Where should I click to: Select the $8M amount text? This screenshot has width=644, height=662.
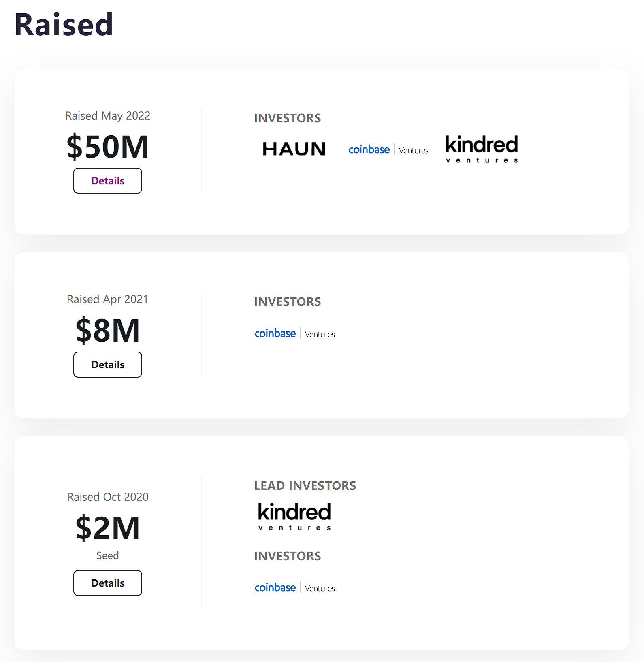pyautogui.click(x=108, y=331)
